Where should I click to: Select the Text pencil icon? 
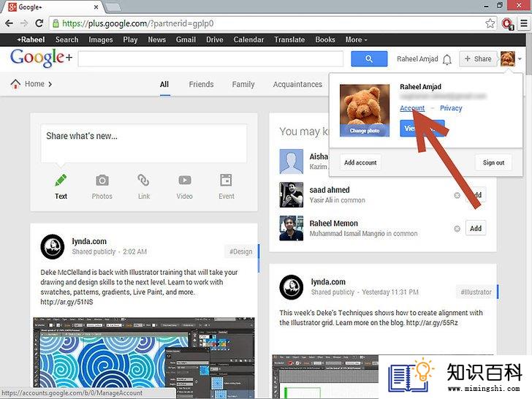(x=61, y=180)
